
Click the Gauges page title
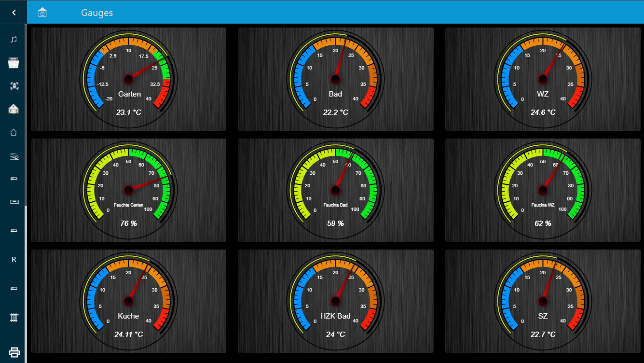tap(97, 13)
